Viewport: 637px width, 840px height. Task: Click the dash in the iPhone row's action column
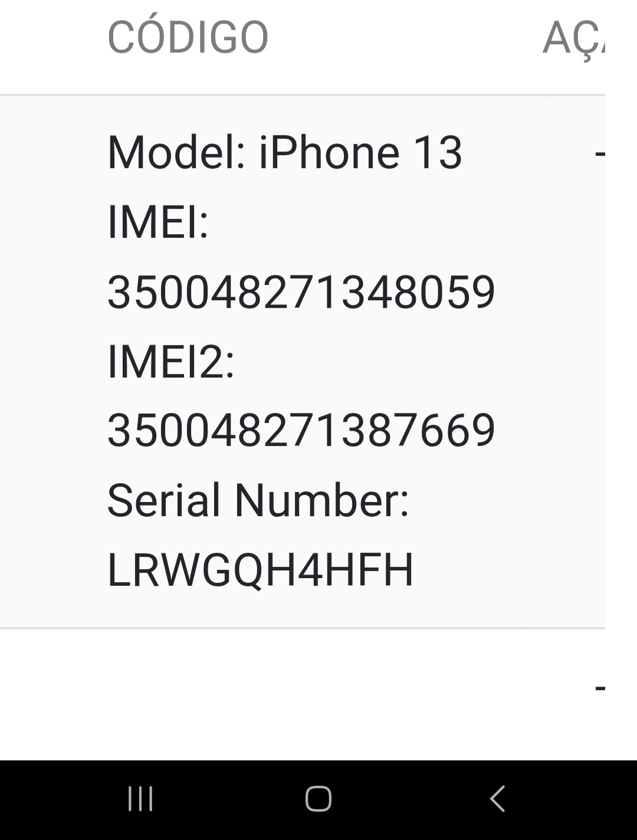point(599,154)
